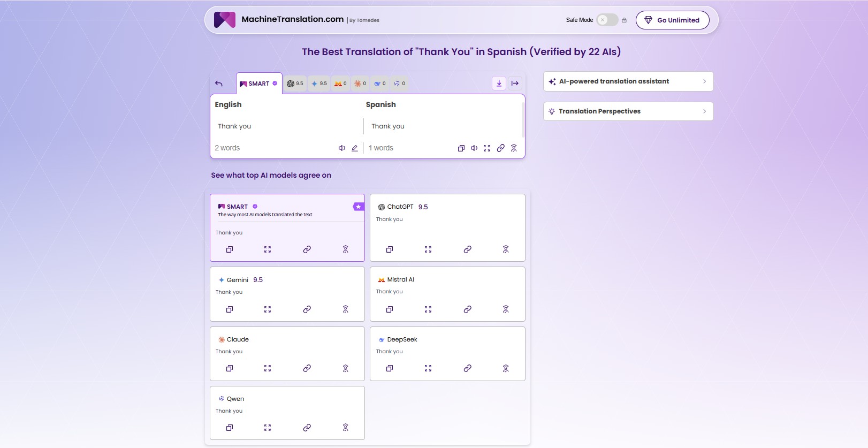Copy the DeepSeek card translation
Screen dimensions: 868x448
pyautogui.click(x=390, y=368)
